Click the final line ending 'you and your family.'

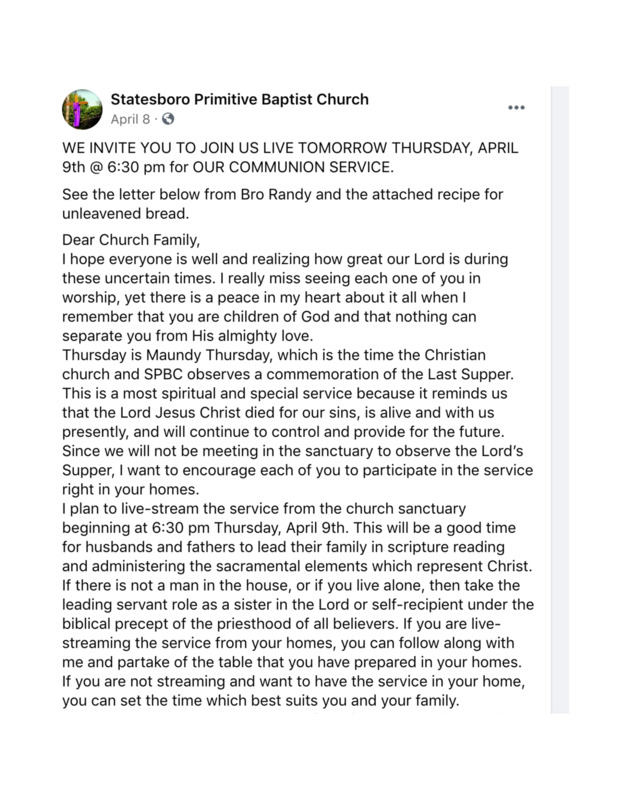pyautogui.click(x=261, y=701)
